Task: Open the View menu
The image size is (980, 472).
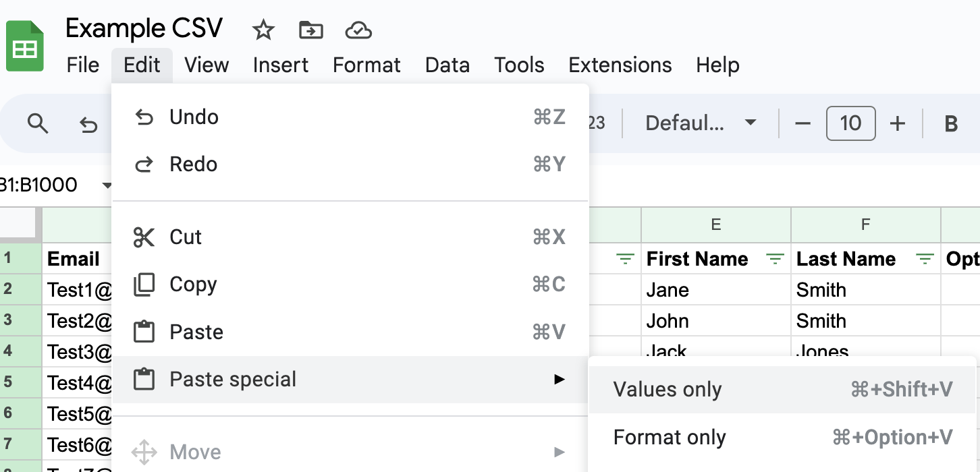Action: [207, 65]
